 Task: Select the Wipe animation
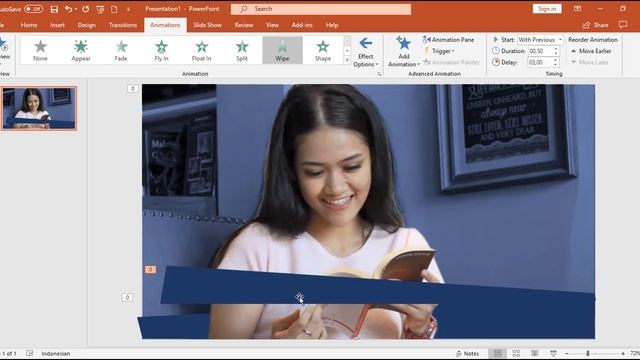pos(282,50)
